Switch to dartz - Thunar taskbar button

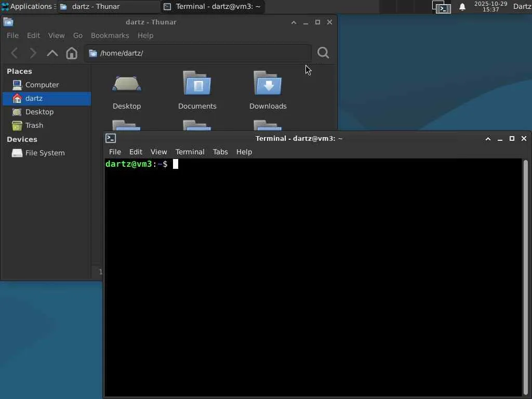108,6
